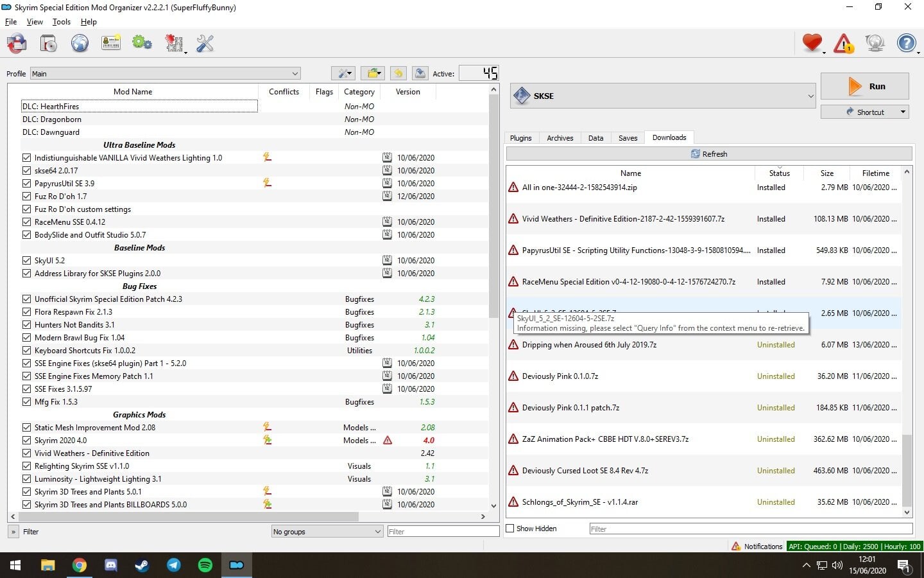Click the Notifications warning icon in status bar

[736, 547]
